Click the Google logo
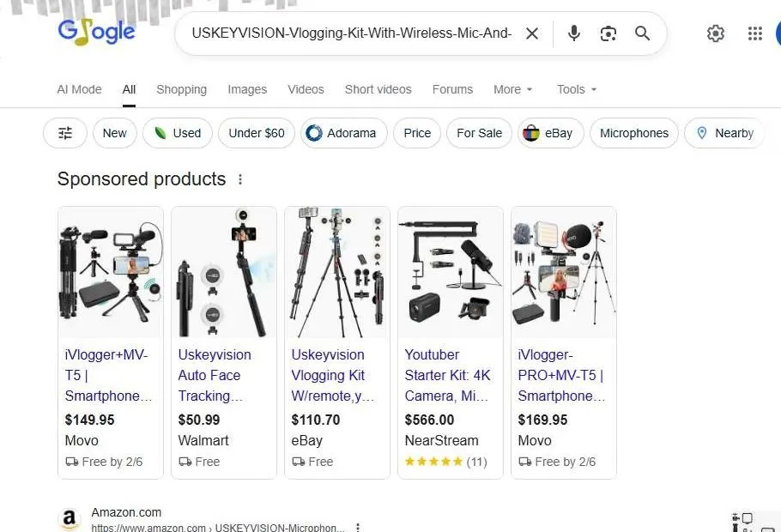 click(x=96, y=32)
